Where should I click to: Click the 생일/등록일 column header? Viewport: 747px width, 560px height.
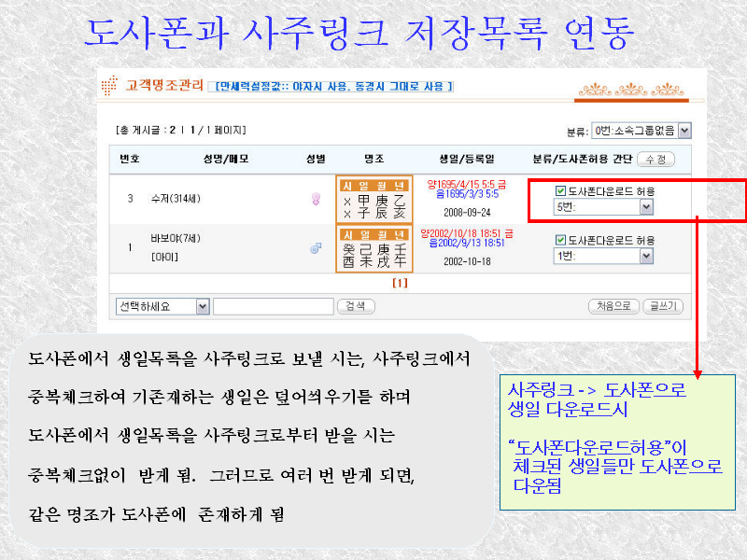[466, 159]
